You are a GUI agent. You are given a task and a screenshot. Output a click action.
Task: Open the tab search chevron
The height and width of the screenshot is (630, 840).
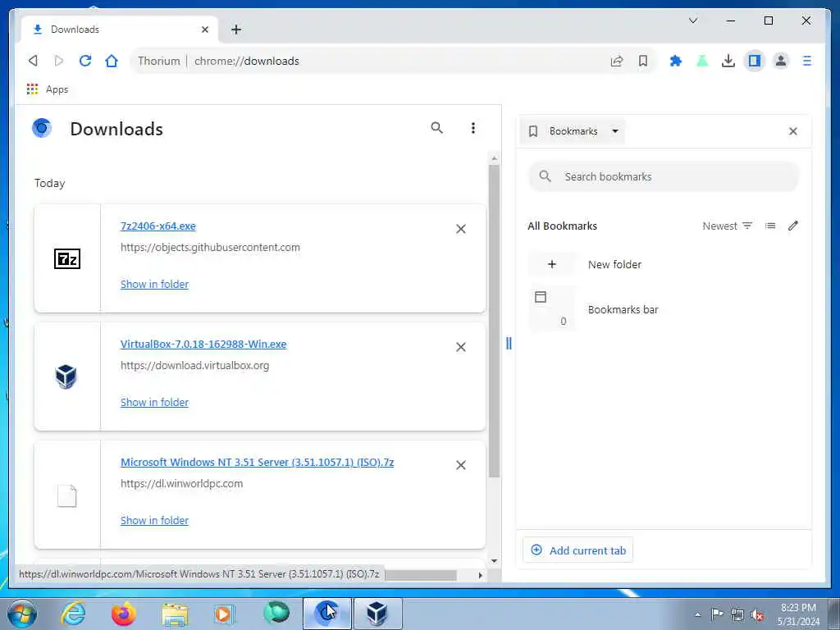pos(692,21)
